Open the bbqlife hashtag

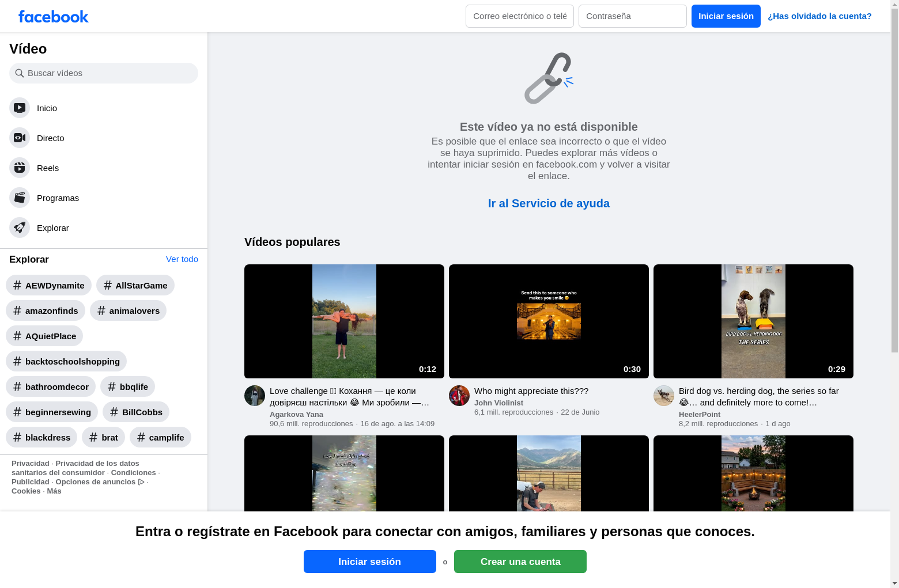(x=127, y=386)
